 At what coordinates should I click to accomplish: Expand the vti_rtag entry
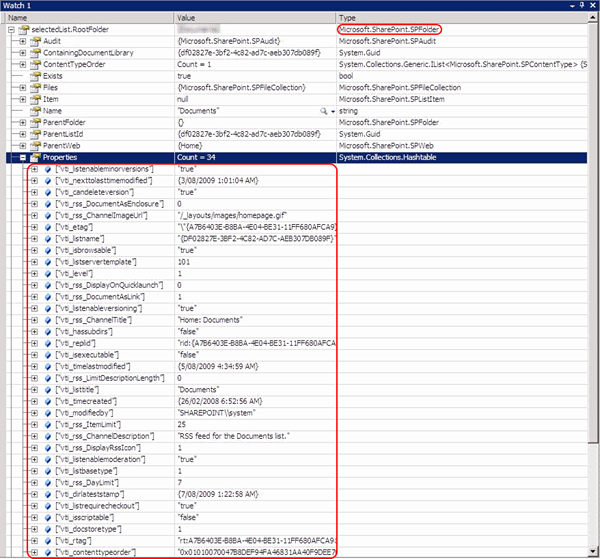[34, 541]
